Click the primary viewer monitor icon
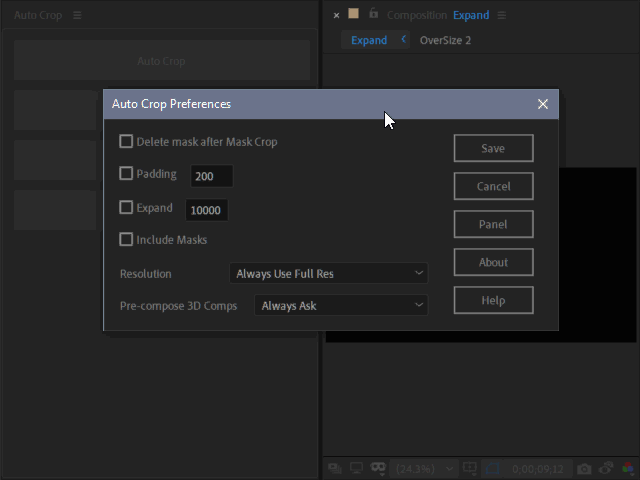The height and width of the screenshot is (480, 640). point(356,468)
